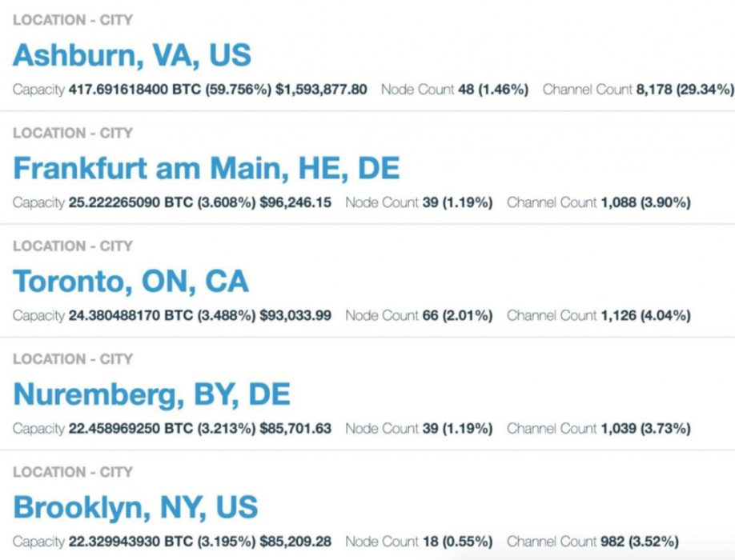Click Ashburn's node count of 48
Screen dimensions: 735x560
click(466, 90)
